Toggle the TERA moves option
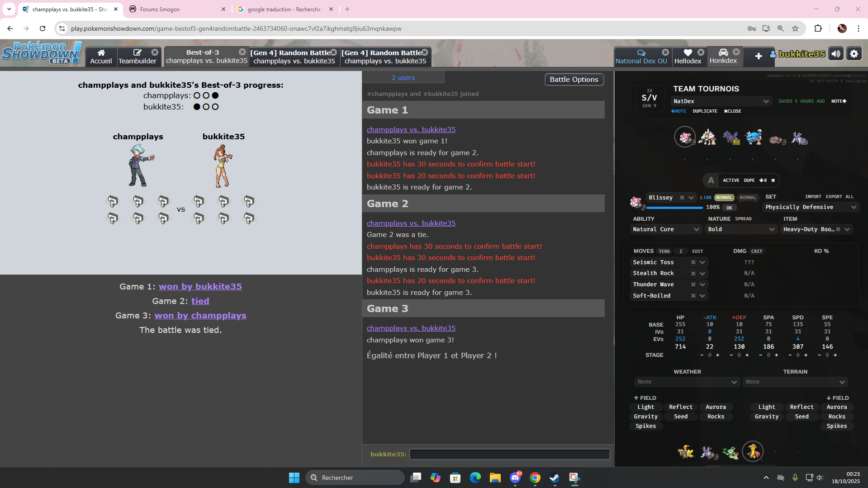The width and height of the screenshot is (868, 488). (664, 251)
